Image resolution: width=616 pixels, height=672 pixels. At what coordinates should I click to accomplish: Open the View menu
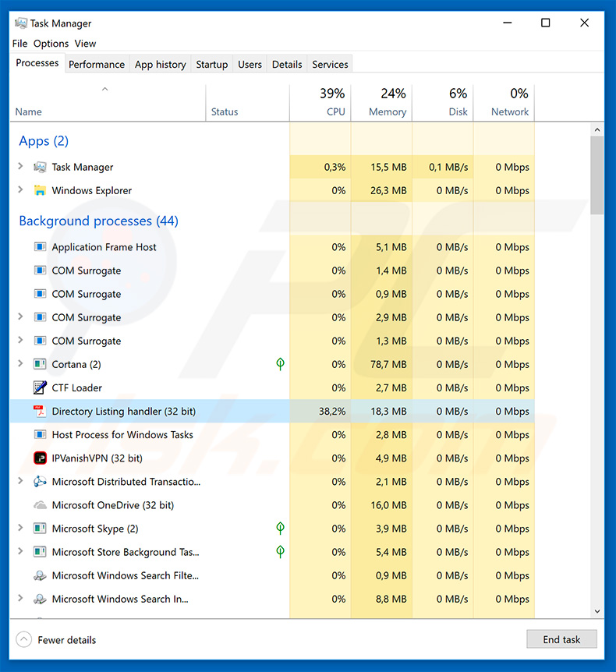[85, 44]
